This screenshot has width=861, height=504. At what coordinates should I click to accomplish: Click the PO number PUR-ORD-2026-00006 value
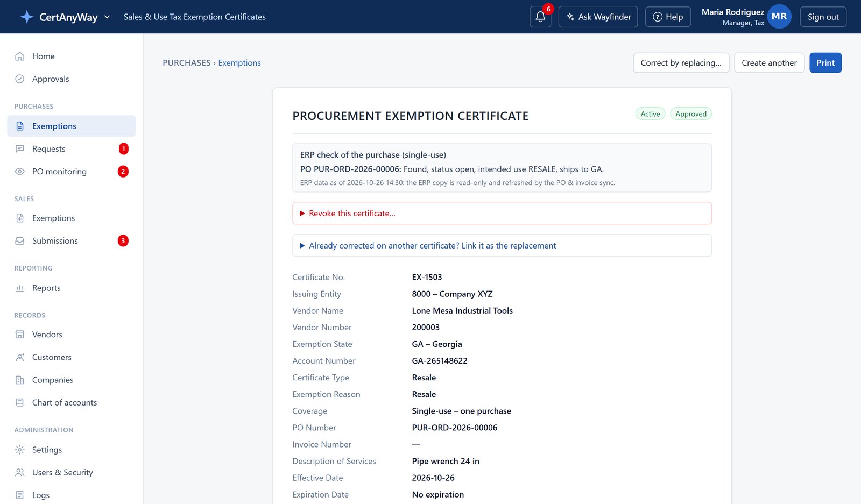[455, 428]
